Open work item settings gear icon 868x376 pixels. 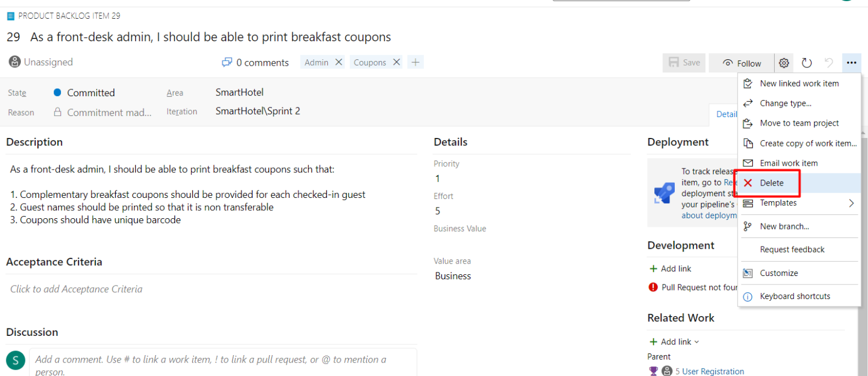pyautogui.click(x=784, y=63)
